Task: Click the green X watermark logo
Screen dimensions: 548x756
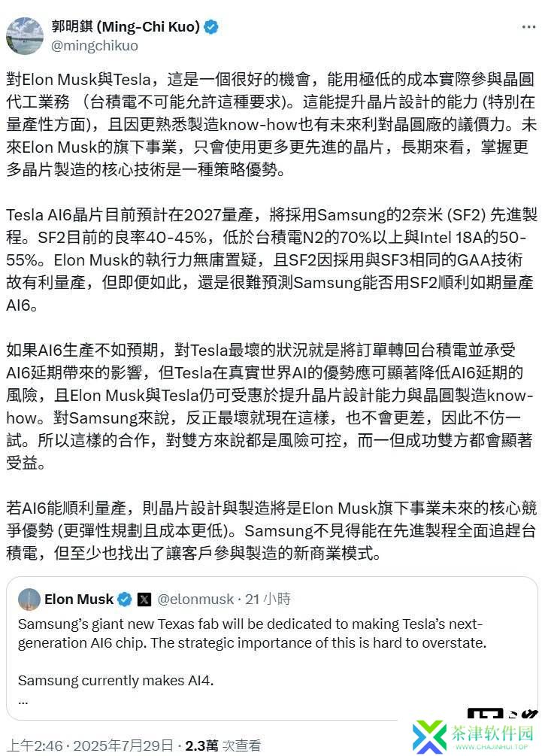Action: click(x=429, y=736)
